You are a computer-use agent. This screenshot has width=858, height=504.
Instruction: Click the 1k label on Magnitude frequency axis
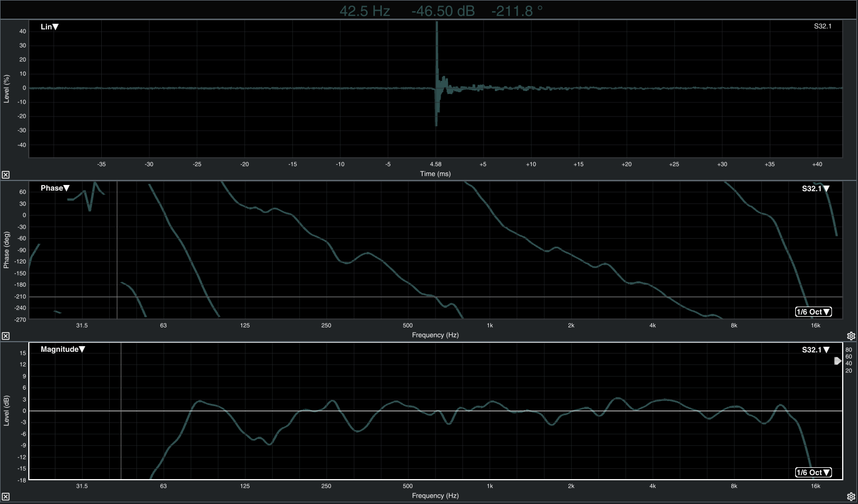(490, 486)
